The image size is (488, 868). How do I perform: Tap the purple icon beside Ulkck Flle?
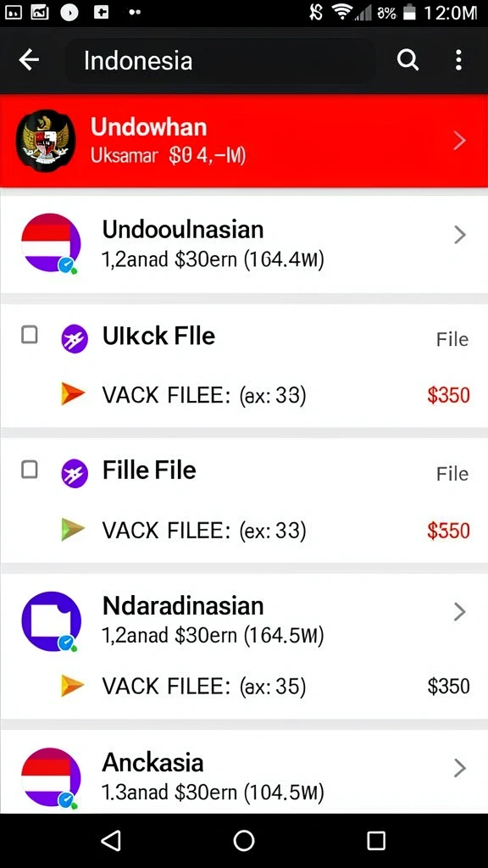(75, 339)
